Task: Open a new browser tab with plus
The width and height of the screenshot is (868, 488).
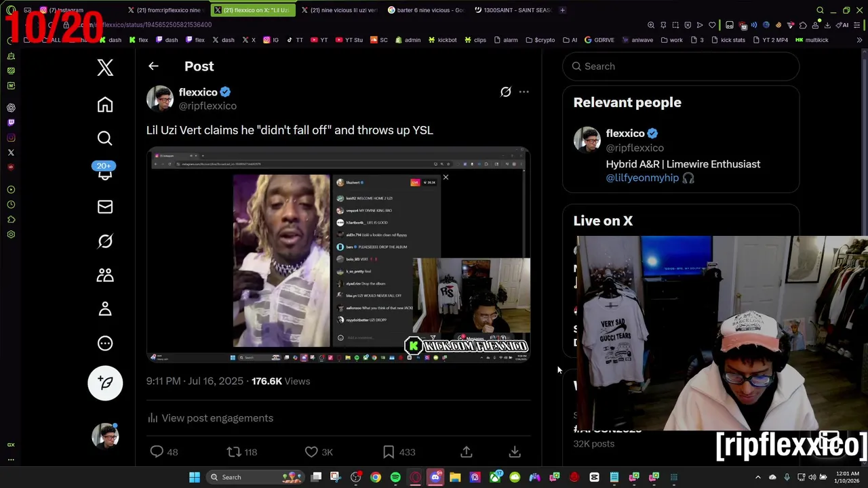Action: point(563,10)
